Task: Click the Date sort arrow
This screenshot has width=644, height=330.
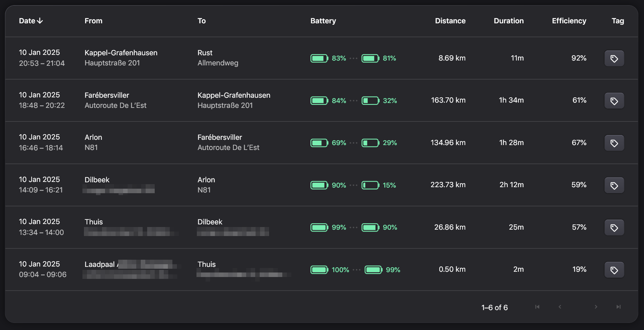Action: point(40,21)
